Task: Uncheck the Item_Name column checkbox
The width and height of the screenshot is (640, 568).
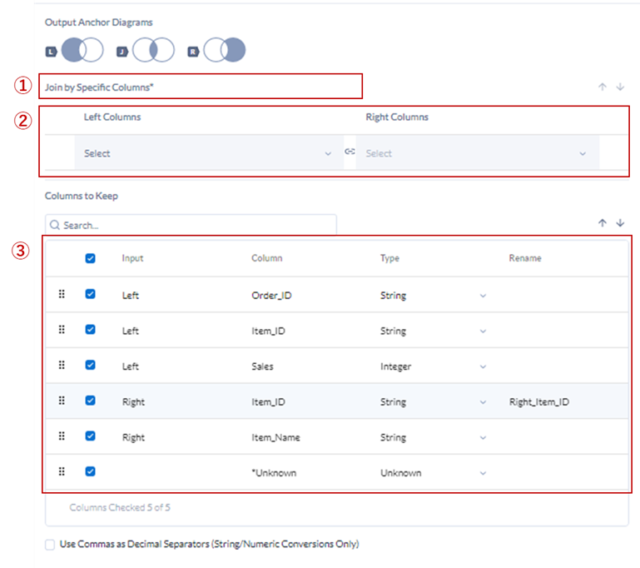Action: pos(90,436)
